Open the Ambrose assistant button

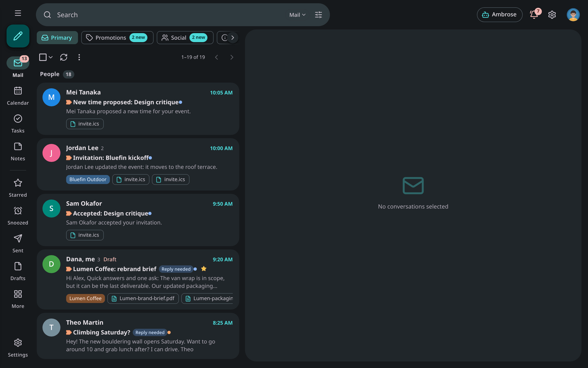(x=500, y=15)
